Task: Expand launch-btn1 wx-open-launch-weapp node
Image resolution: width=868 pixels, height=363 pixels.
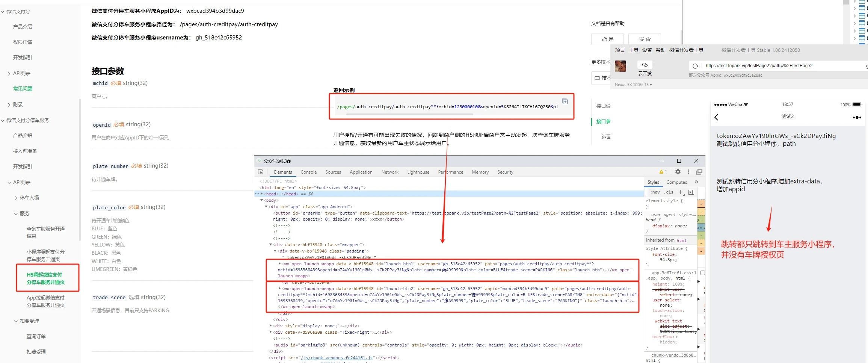Action: [x=279, y=264]
